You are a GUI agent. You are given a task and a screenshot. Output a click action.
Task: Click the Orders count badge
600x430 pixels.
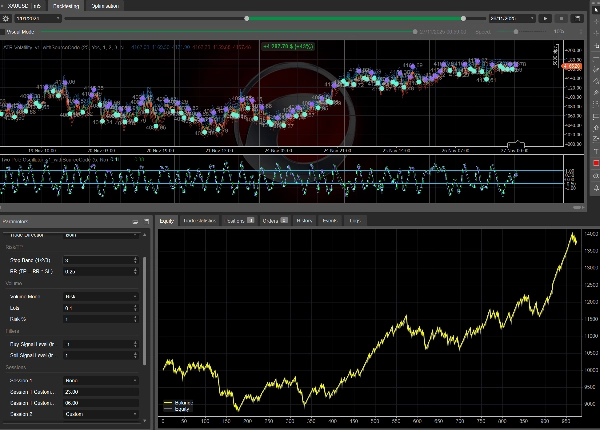point(284,220)
